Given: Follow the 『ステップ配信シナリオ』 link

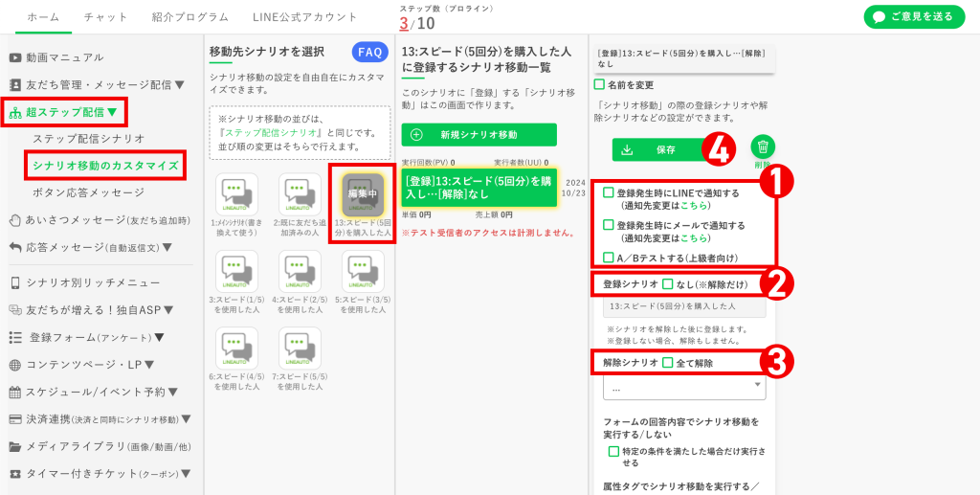Looking at the screenshot, I should coord(273,132).
